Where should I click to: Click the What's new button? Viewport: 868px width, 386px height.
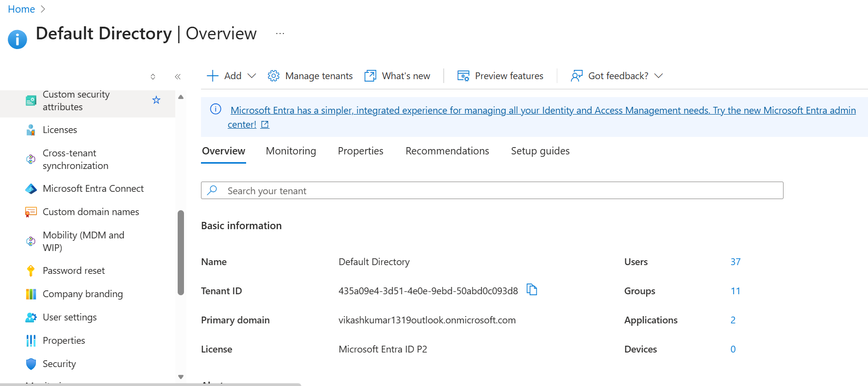coord(397,76)
